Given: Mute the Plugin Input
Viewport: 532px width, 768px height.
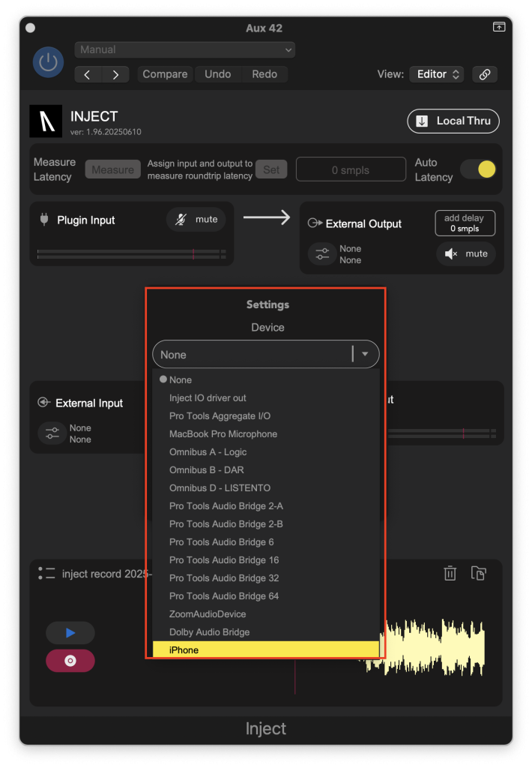Looking at the screenshot, I should click(x=196, y=220).
